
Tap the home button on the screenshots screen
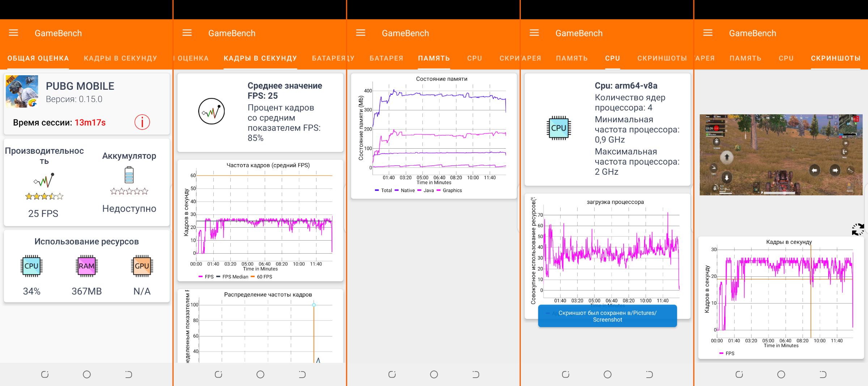click(781, 374)
